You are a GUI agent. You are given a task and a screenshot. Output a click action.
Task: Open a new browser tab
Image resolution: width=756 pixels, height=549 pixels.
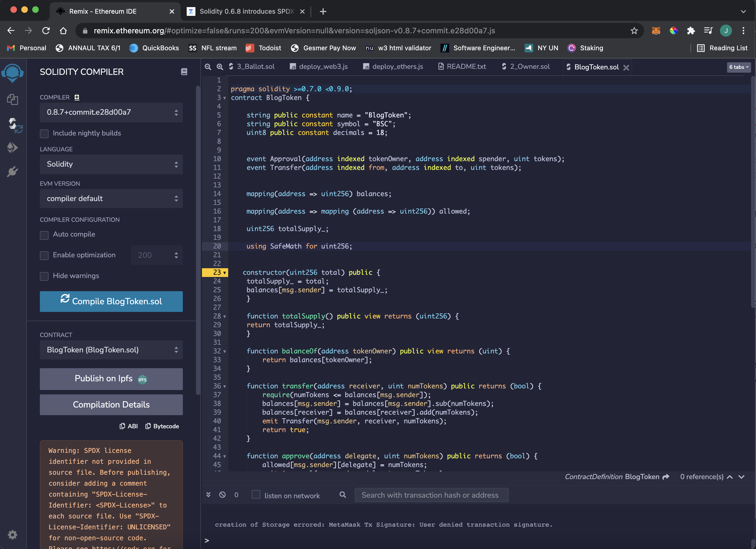[x=323, y=11]
